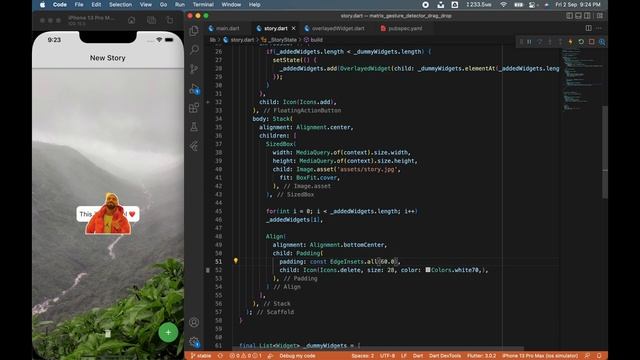Open the Manage gear in activity bar
Screen dimensions: 640x360
[x=194, y=342]
